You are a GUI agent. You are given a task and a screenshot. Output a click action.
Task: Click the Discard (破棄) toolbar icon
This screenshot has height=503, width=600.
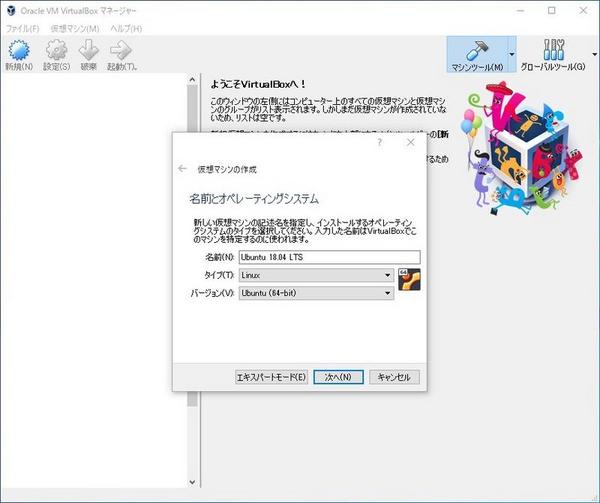click(x=88, y=55)
